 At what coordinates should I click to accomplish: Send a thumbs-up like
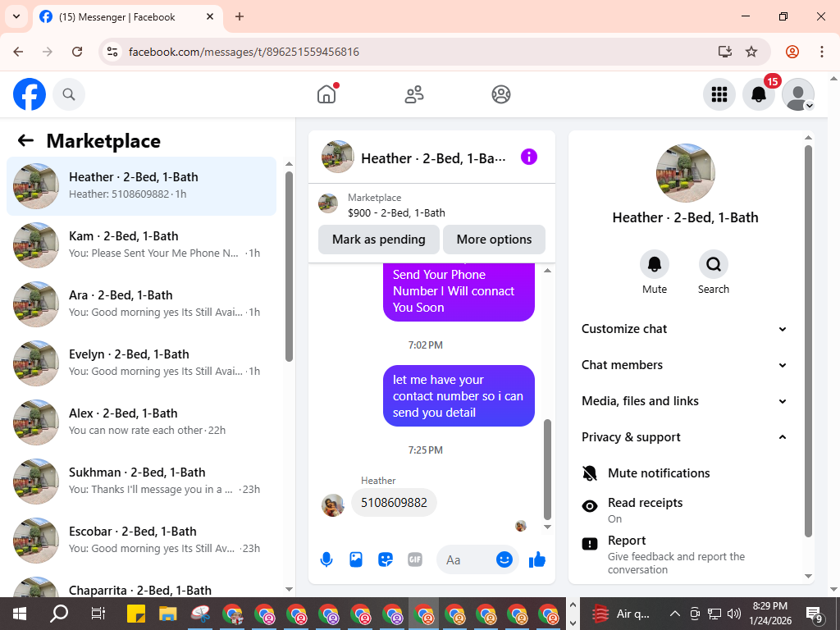(x=536, y=559)
